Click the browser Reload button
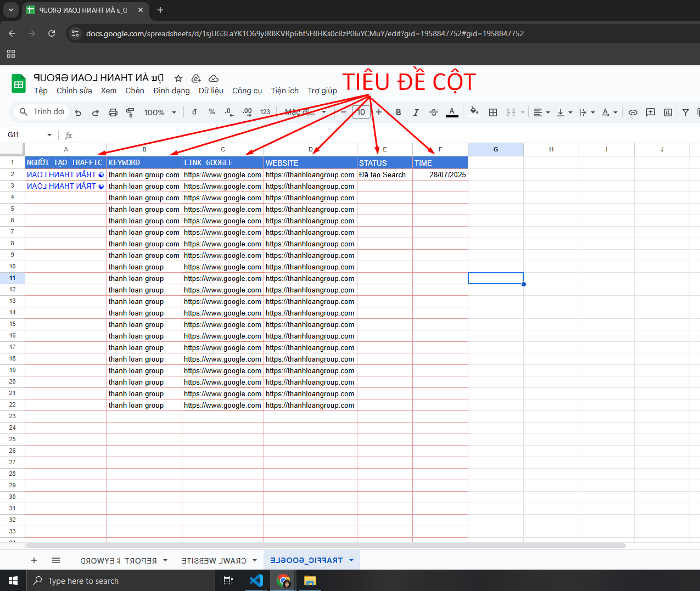This screenshot has height=591, width=700. 52,33
